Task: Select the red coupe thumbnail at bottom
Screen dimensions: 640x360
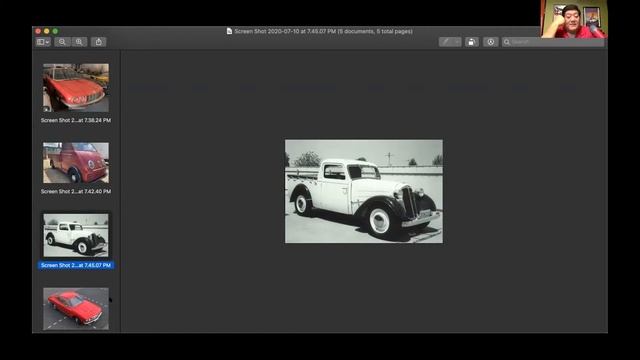Action: click(76, 309)
